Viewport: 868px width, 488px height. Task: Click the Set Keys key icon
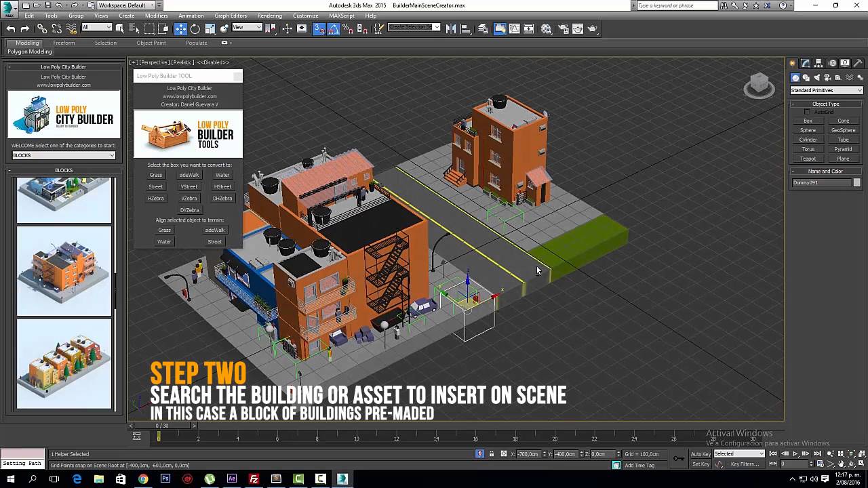tap(679, 459)
